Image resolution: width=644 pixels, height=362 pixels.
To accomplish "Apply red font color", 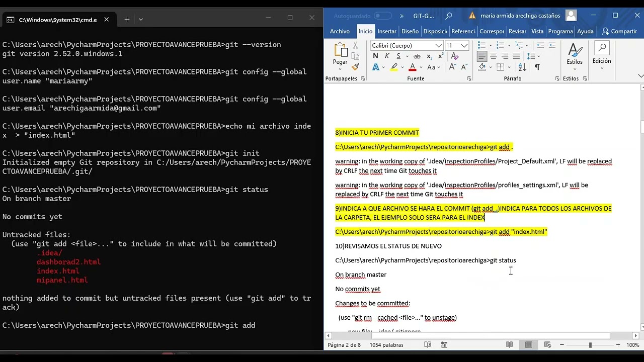I will 413,67.
